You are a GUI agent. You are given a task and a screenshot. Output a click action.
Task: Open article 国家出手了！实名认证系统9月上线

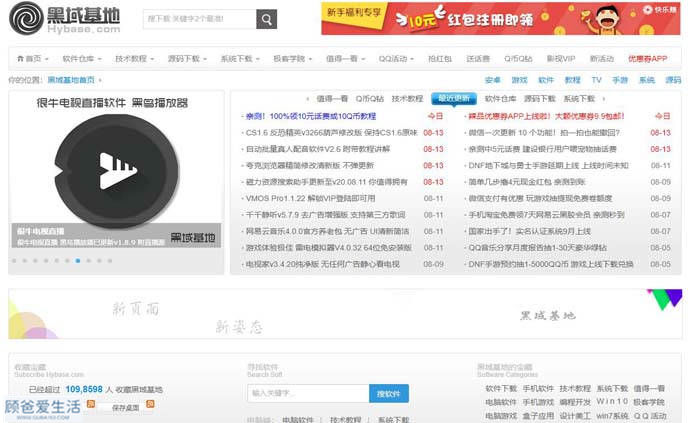529,231
